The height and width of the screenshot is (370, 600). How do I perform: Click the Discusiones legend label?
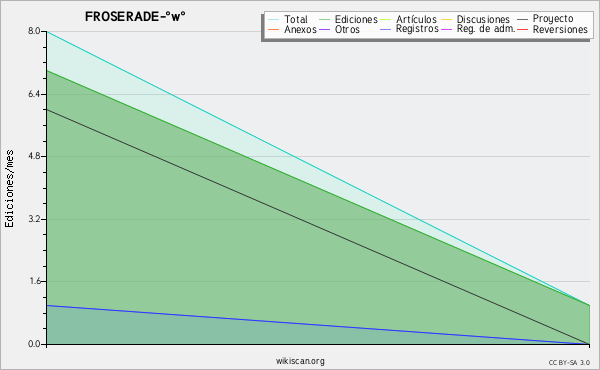483,19
